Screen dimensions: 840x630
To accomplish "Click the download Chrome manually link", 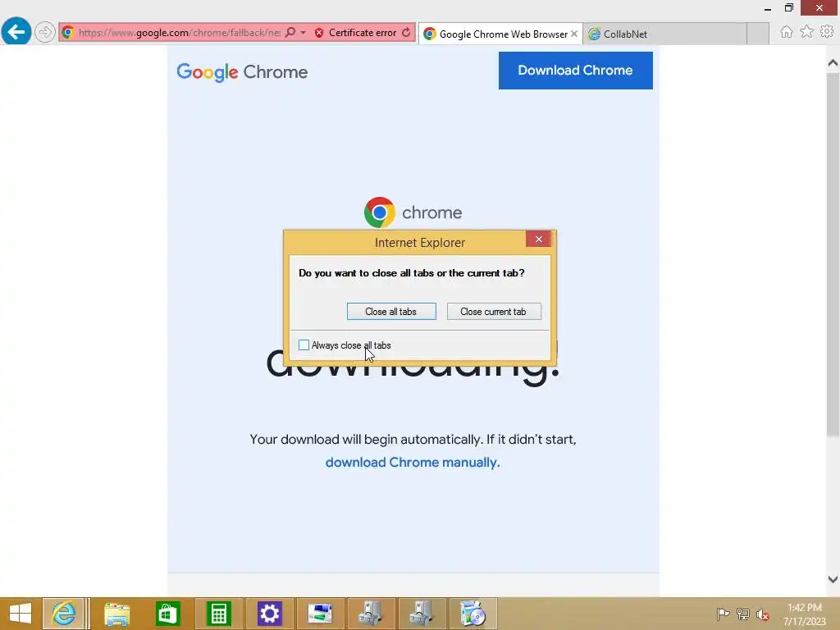I will (x=413, y=462).
